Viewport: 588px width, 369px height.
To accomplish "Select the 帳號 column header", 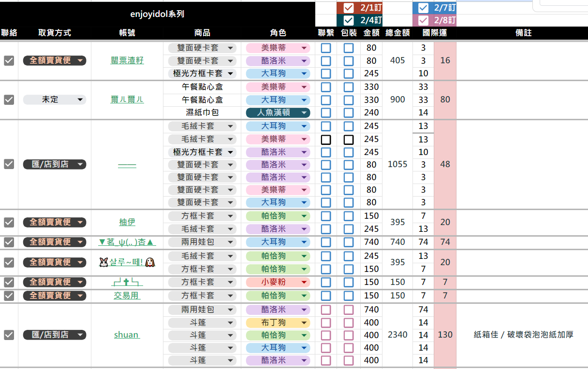I will tap(127, 33).
